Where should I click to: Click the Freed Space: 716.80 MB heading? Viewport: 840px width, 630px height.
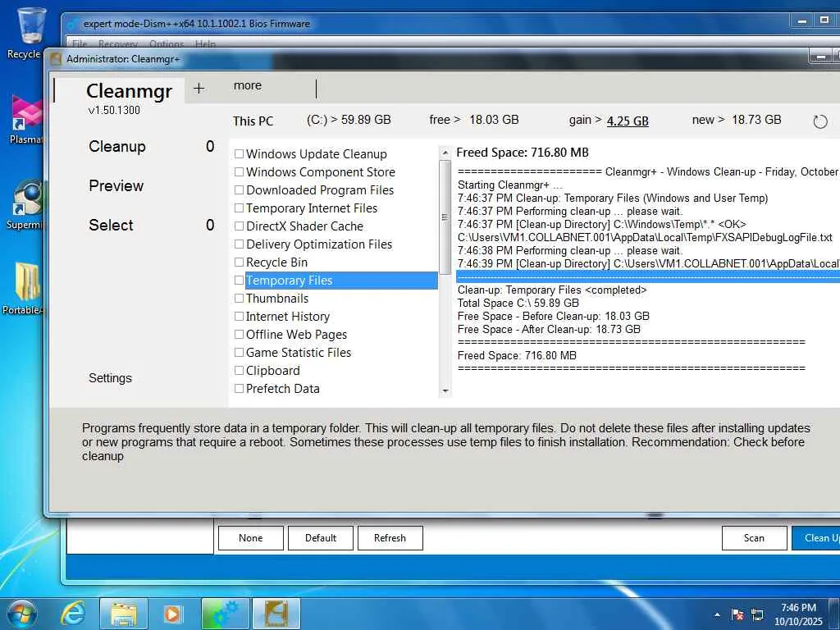(x=523, y=153)
